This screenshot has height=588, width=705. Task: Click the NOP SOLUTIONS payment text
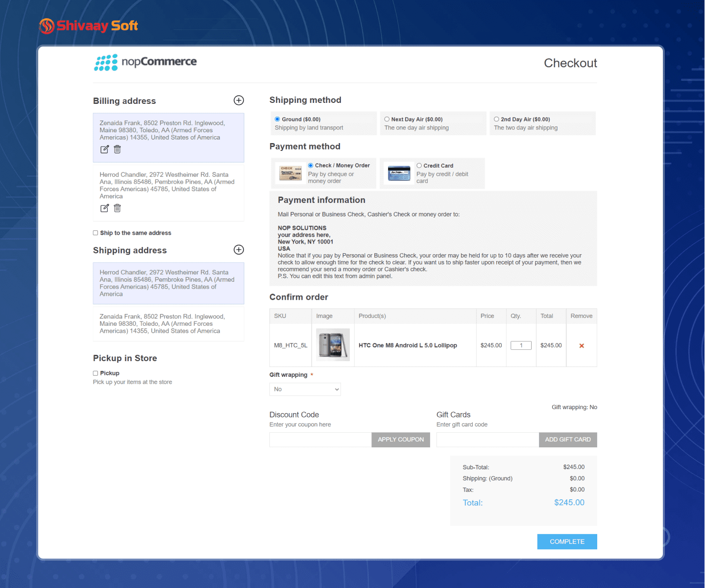click(302, 228)
